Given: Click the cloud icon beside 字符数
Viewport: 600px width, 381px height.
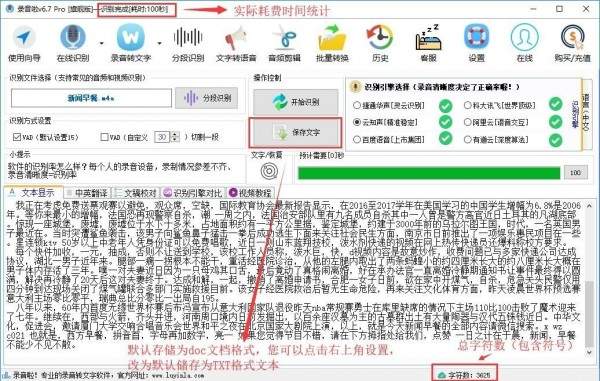Looking at the screenshot, I should point(442,375).
